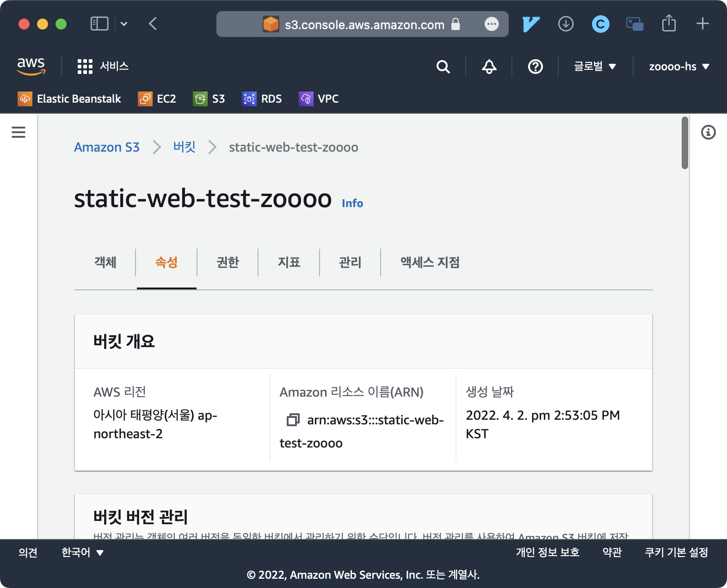Toggle the Safari sidebar icon
This screenshot has height=588, width=727.
[99, 24]
